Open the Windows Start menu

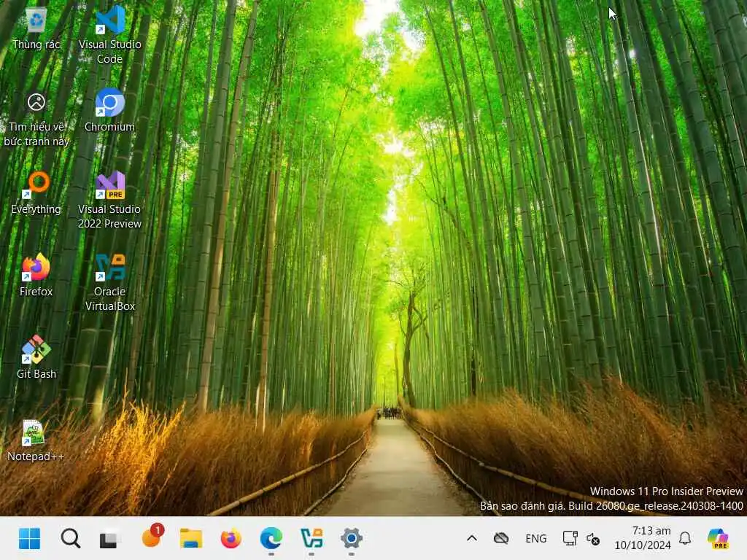(29, 539)
